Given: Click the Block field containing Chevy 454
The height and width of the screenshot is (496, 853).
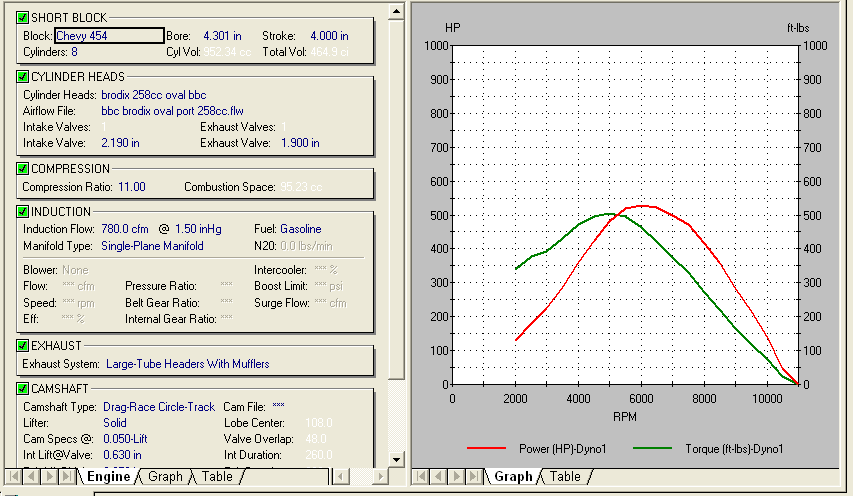Looking at the screenshot, I should click(x=108, y=35).
